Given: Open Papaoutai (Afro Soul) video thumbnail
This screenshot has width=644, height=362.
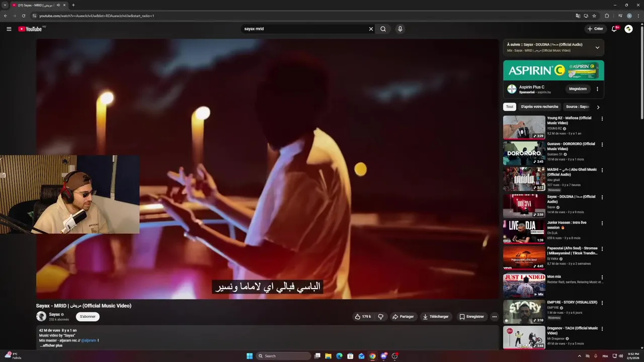Looking at the screenshot, I should (524, 257).
